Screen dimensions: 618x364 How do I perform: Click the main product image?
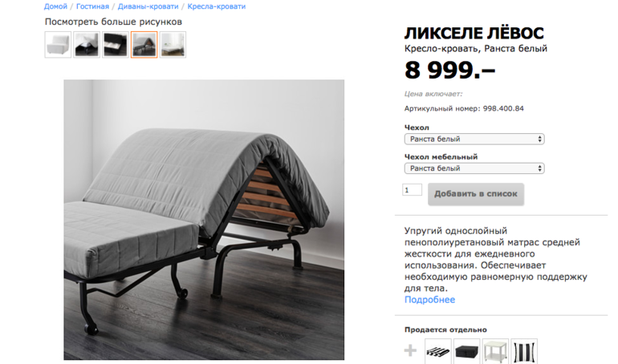[204, 220]
